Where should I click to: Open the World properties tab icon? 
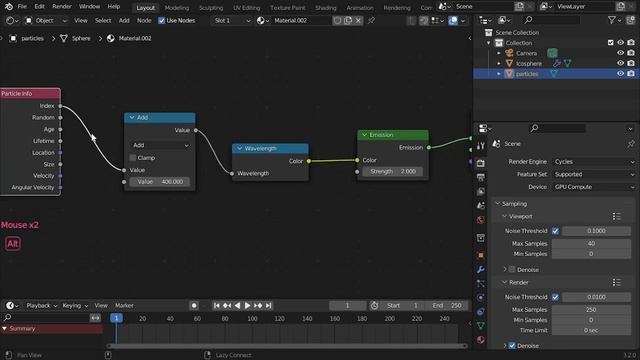point(480,220)
